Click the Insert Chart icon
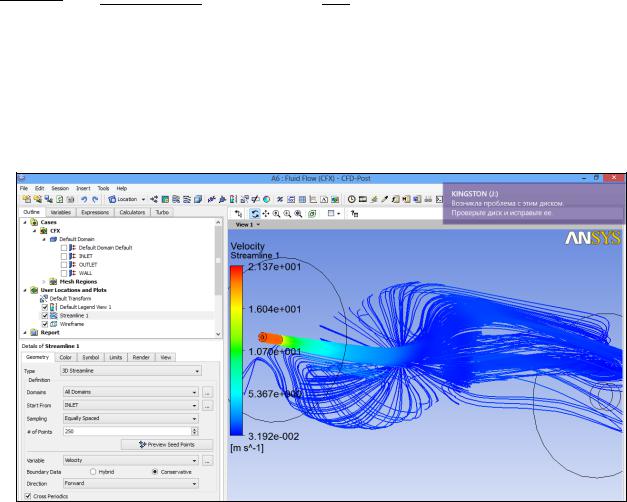The width and height of the screenshot is (627, 502). [x=313, y=199]
